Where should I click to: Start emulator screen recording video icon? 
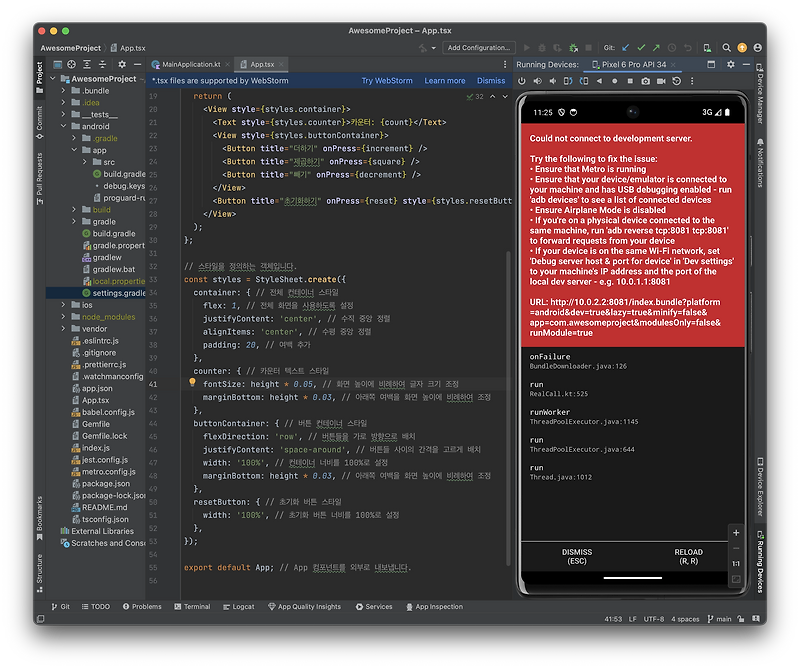point(661,81)
